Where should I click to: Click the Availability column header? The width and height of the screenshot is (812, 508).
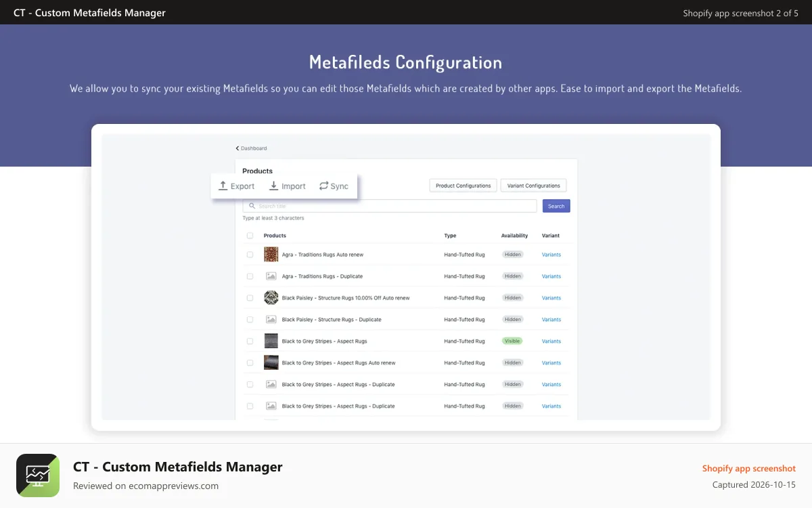point(514,236)
